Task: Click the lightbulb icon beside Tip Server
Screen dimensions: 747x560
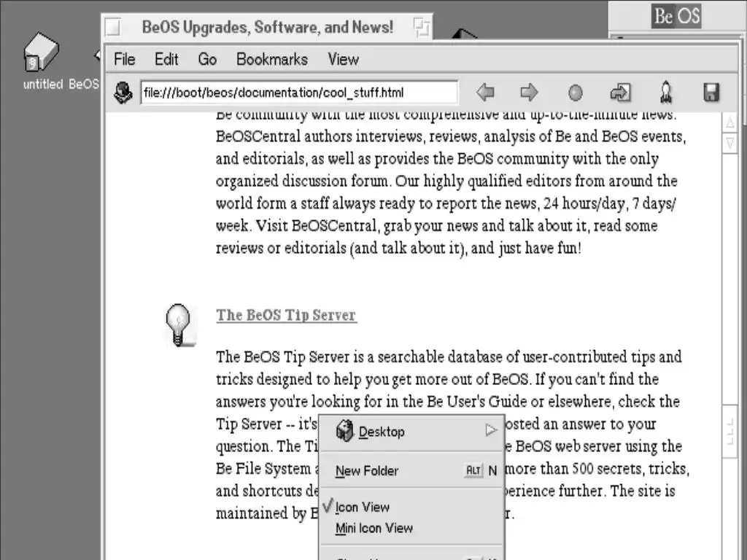Action: tap(179, 324)
